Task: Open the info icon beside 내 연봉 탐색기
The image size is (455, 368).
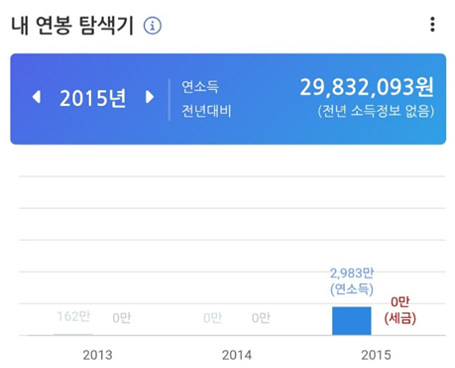Action: tap(152, 25)
